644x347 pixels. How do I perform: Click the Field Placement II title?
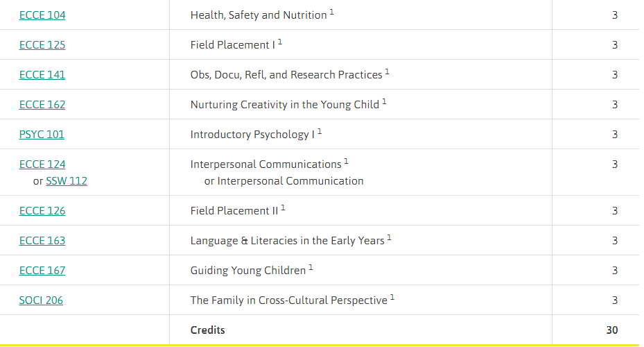pos(234,211)
